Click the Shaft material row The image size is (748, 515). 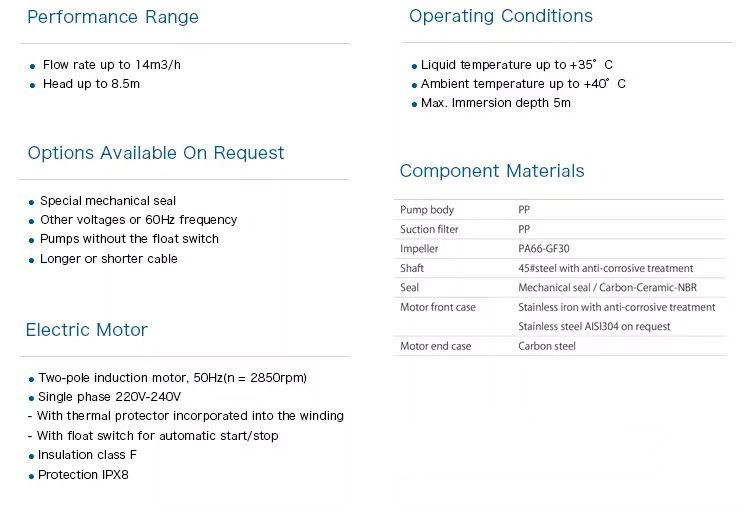pyautogui.click(x=560, y=268)
